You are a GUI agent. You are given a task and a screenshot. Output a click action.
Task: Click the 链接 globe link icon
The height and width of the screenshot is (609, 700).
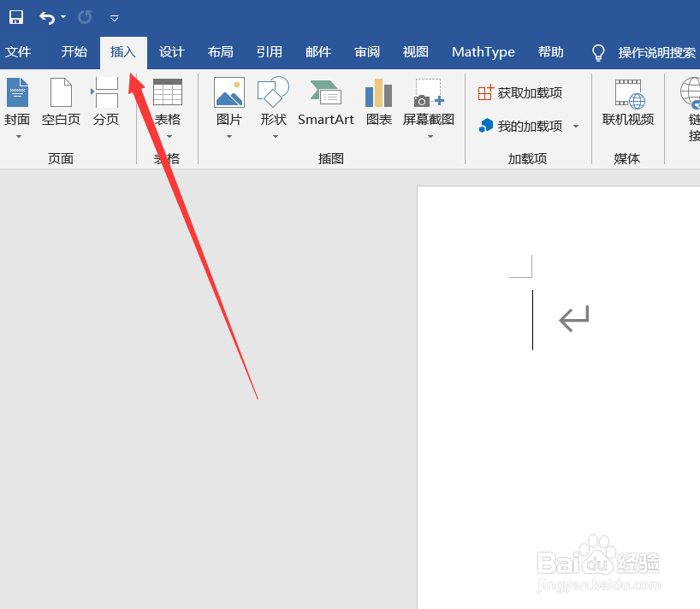[691, 92]
